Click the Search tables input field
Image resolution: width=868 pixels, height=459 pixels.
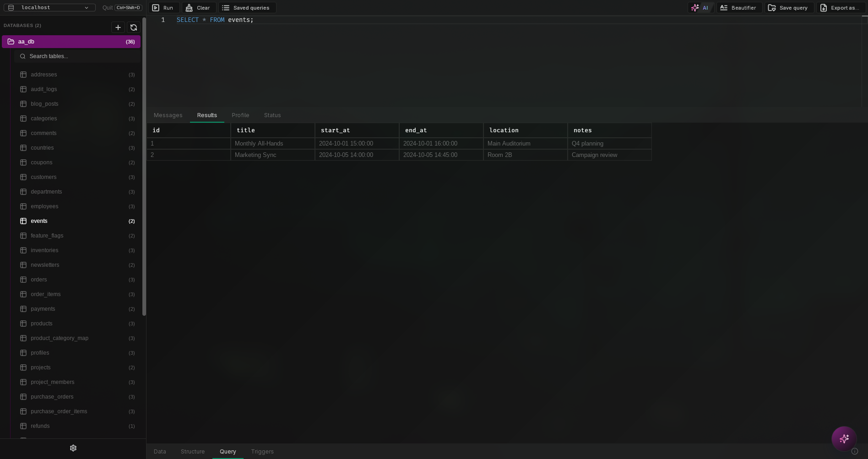click(78, 56)
